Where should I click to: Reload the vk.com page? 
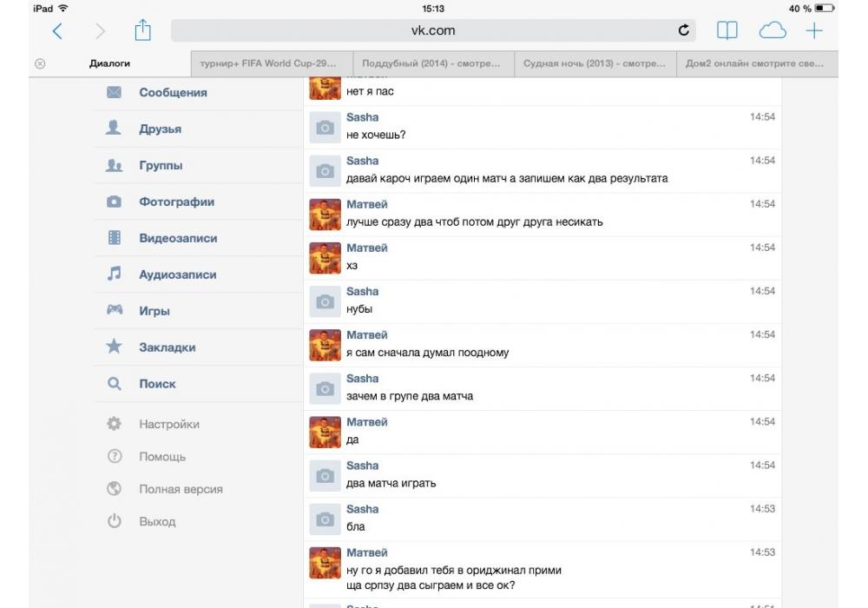pyautogui.click(x=684, y=30)
